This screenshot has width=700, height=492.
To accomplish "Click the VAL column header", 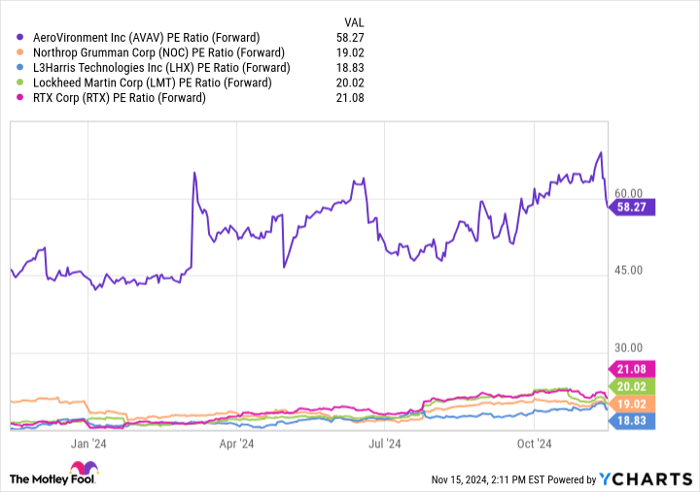I will pos(354,22).
